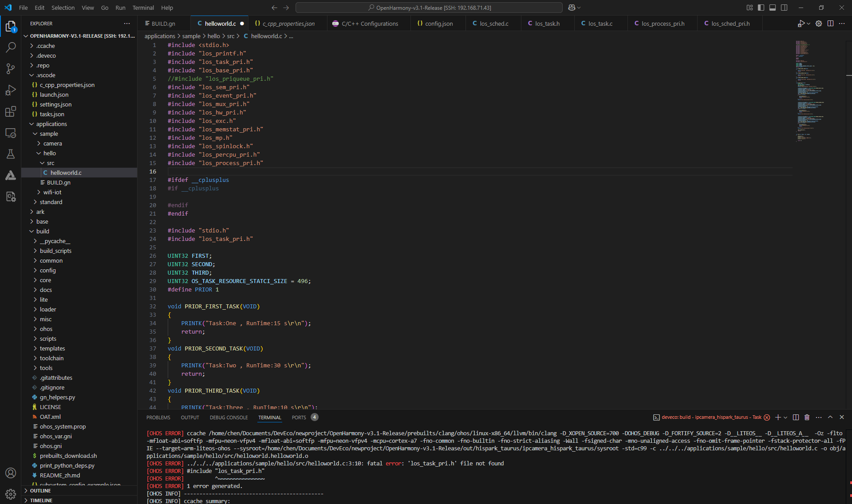Image resolution: width=852 pixels, height=504 pixels.
Task: Select the deveco build terminal task
Action: [711, 417]
